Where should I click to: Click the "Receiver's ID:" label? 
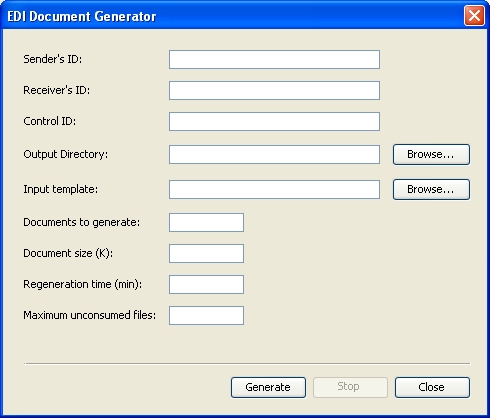click(57, 90)
